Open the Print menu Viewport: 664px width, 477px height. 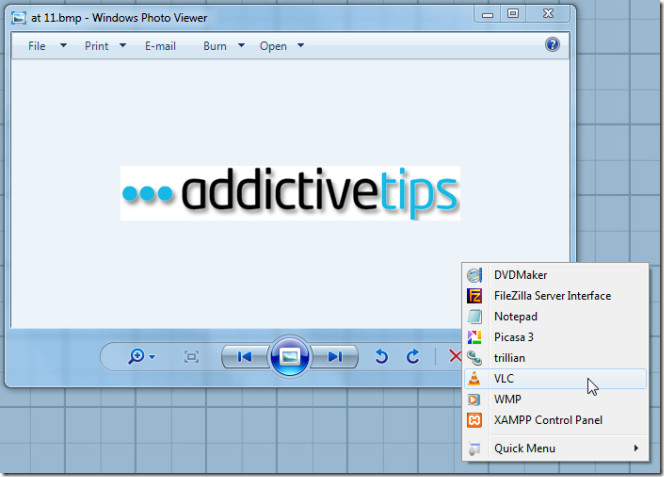click(x=97, y=46)
